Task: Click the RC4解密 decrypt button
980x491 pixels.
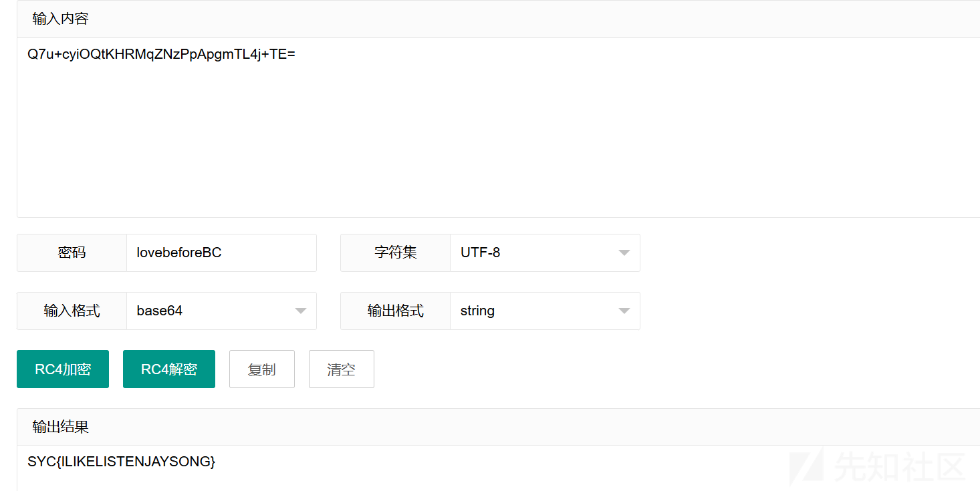Action: point(169,369)
